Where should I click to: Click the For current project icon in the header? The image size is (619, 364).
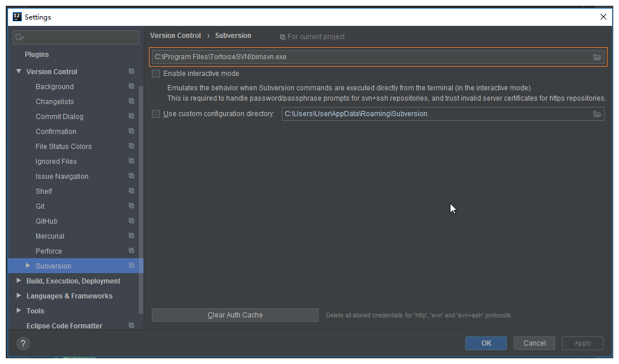point(282,37)
